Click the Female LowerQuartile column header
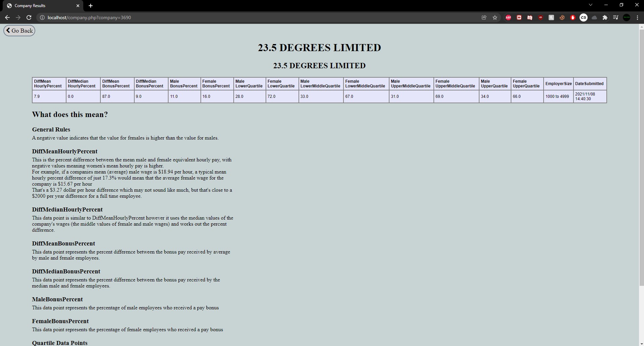644x346 pixels. [282, 84]
